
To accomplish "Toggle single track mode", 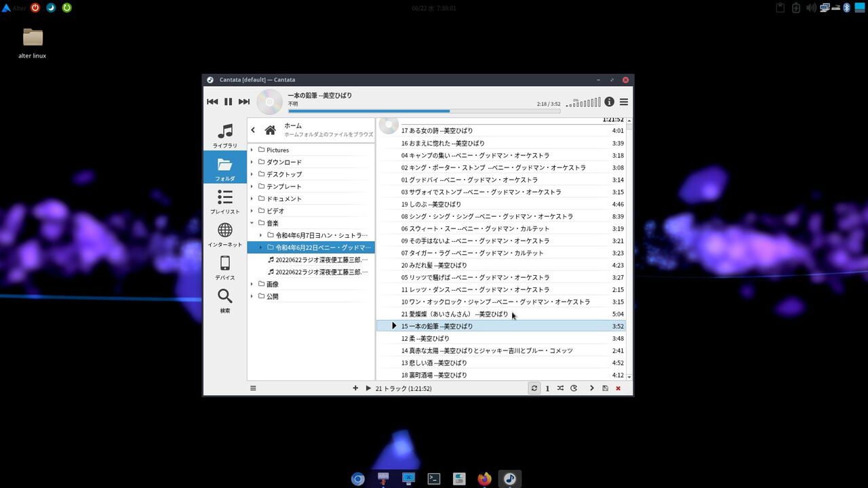I will click(547, 388).
